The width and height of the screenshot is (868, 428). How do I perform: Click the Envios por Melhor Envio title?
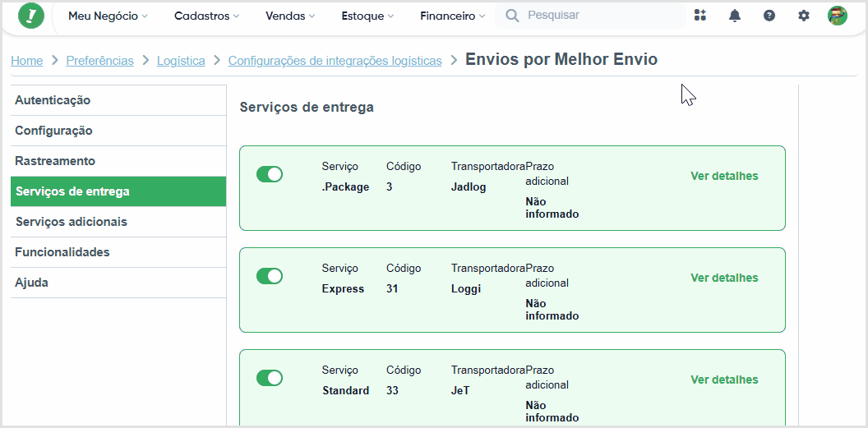click(561, 59)
